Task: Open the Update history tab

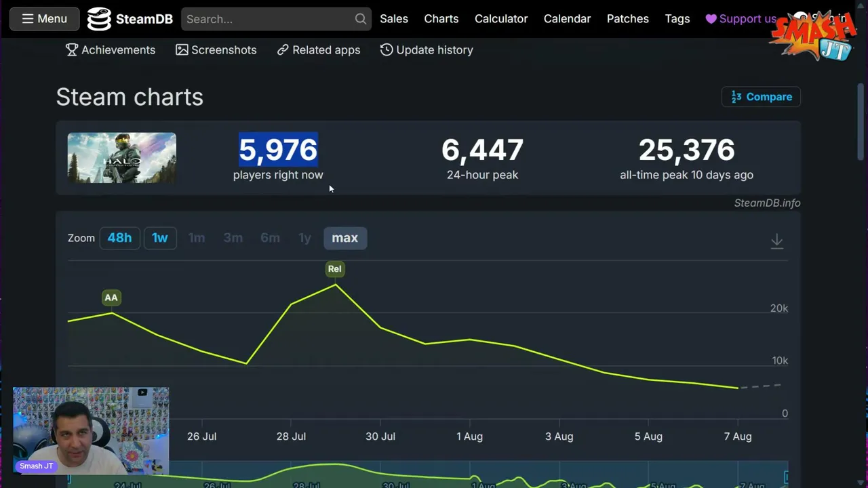Action: click(x=427, y=50)
